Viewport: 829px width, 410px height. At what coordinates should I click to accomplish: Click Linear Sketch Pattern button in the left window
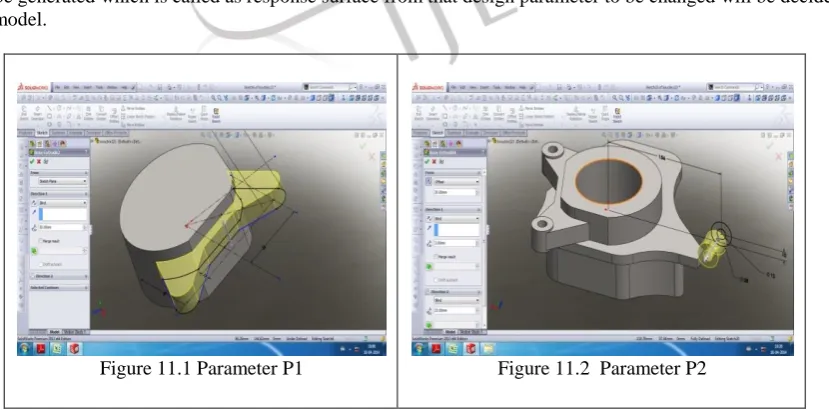139,116
